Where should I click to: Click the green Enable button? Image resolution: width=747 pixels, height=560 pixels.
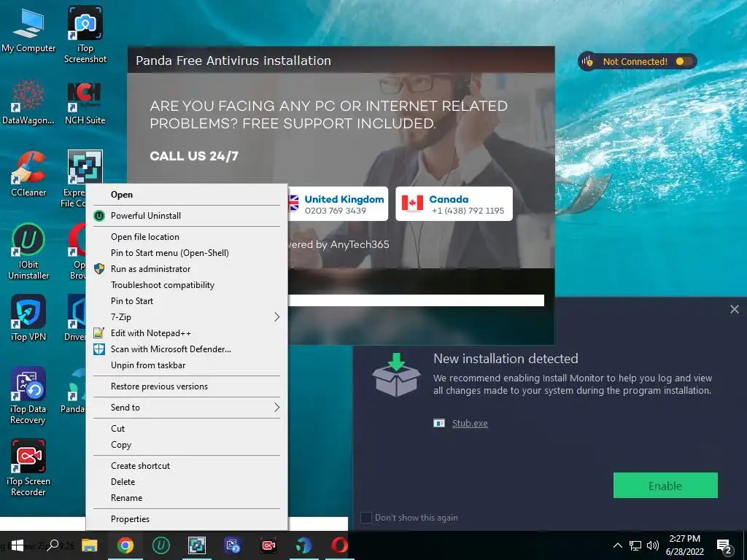tap(665, 486)
